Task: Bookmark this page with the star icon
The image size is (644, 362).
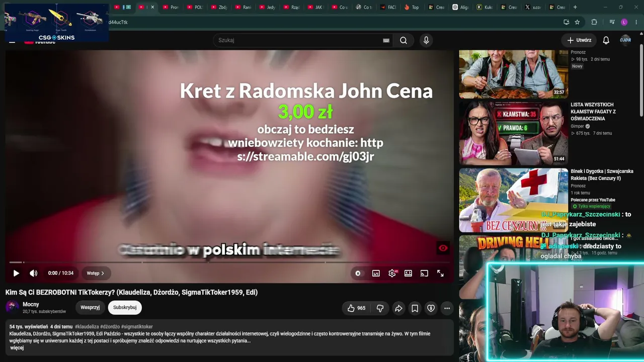Action: [577, 22]
